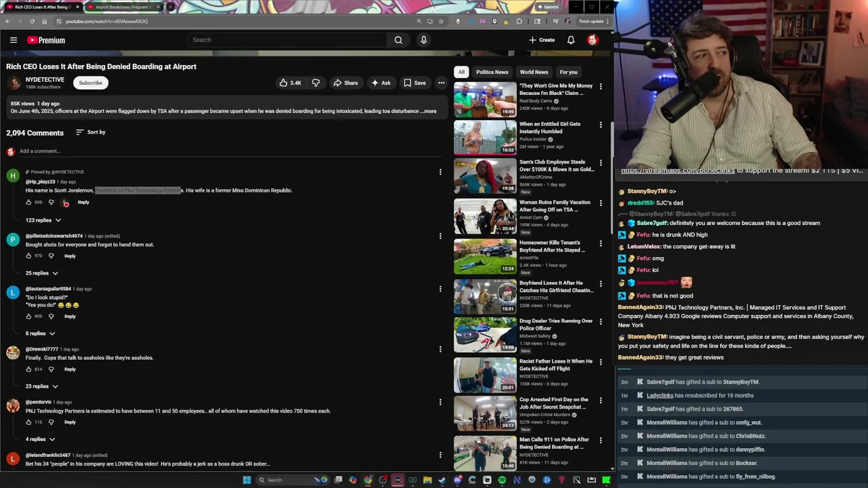The height and width of the screenshot is (488, 868).
Task: Click the search magnifier button
Action: point(398,40)
